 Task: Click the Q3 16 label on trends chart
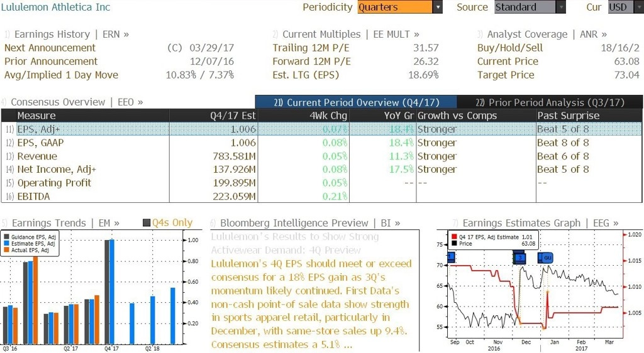(x=10, y=349)
